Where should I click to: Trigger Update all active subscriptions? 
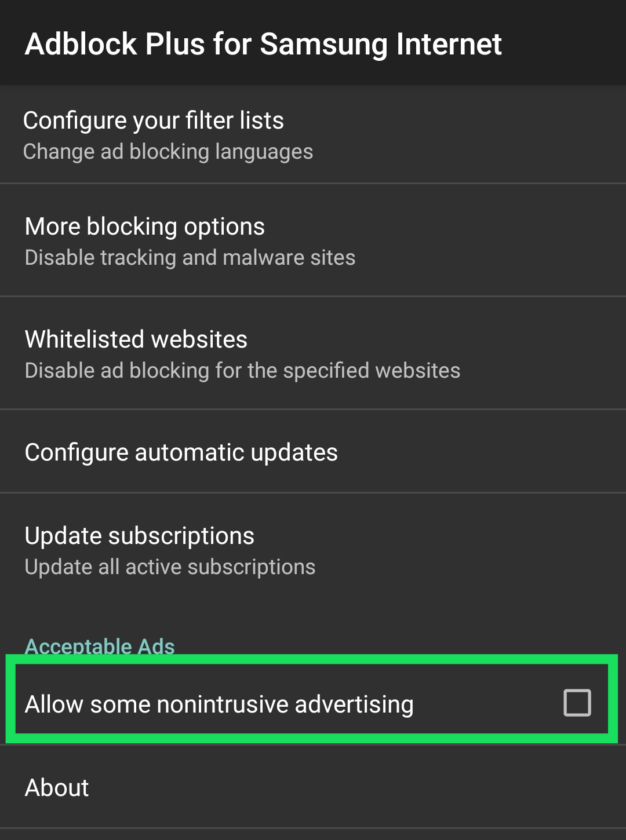click(x=169, y=567)
